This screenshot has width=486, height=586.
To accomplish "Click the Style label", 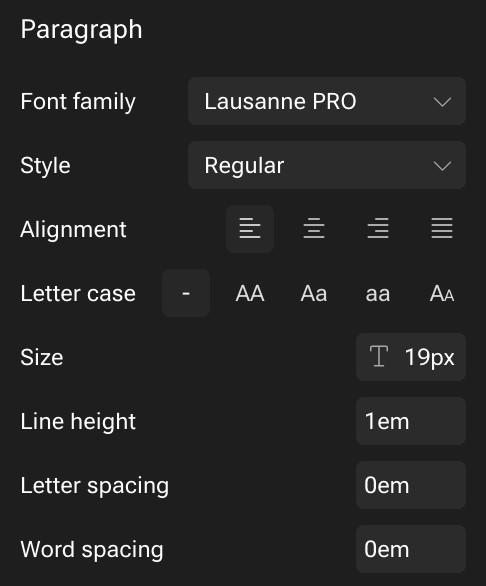I will point(45,166).
